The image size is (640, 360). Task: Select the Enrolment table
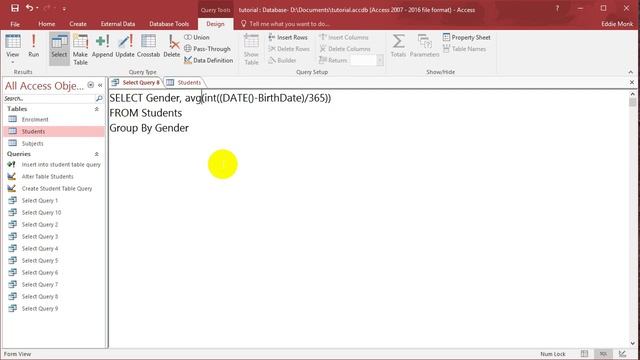(53, 119)
